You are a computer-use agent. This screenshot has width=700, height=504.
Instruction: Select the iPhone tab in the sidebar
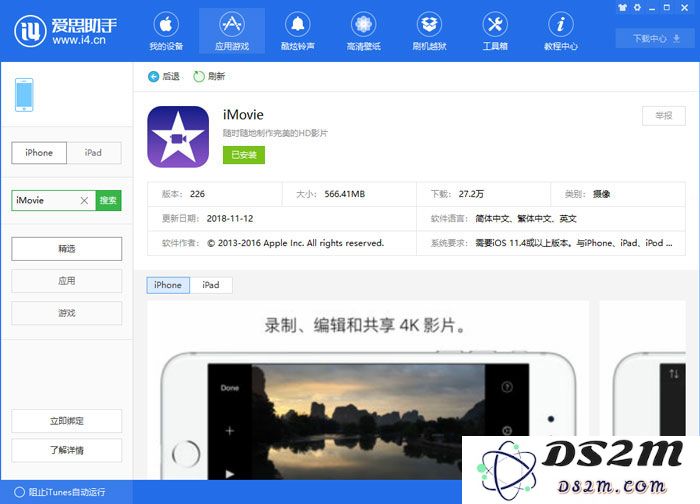[x=39, y=153]
